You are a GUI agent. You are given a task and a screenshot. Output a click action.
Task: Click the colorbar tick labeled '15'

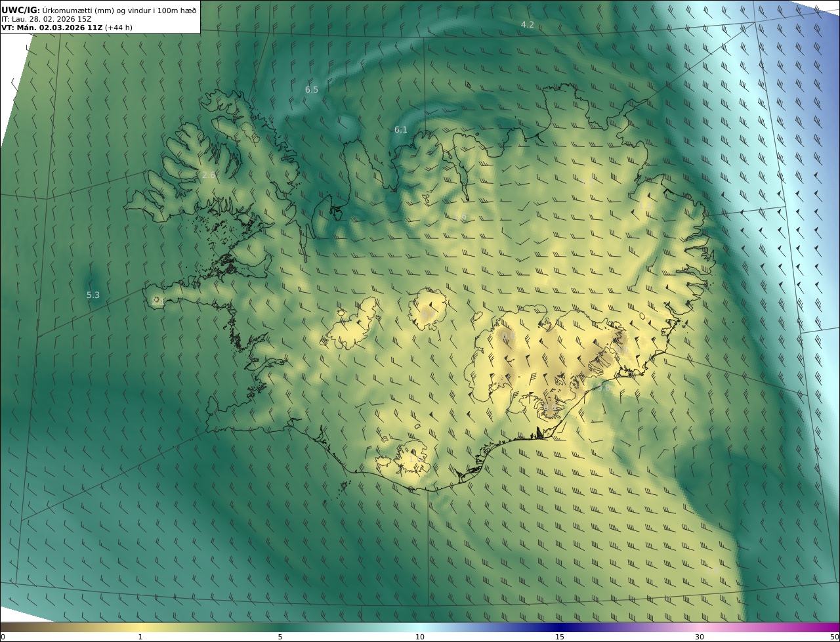[x=560, y=637]
